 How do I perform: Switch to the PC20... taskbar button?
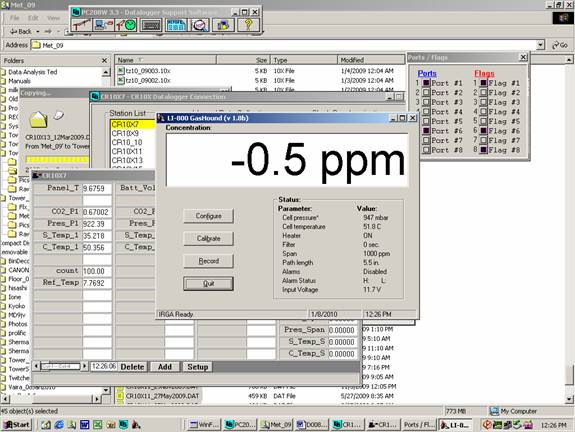(240, 425)
